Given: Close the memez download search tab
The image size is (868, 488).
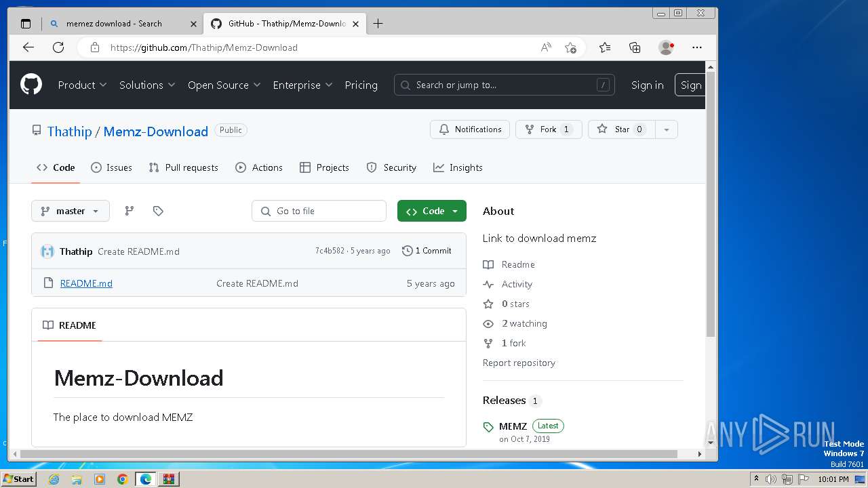Looking at the screenshot, I should 193,24.
